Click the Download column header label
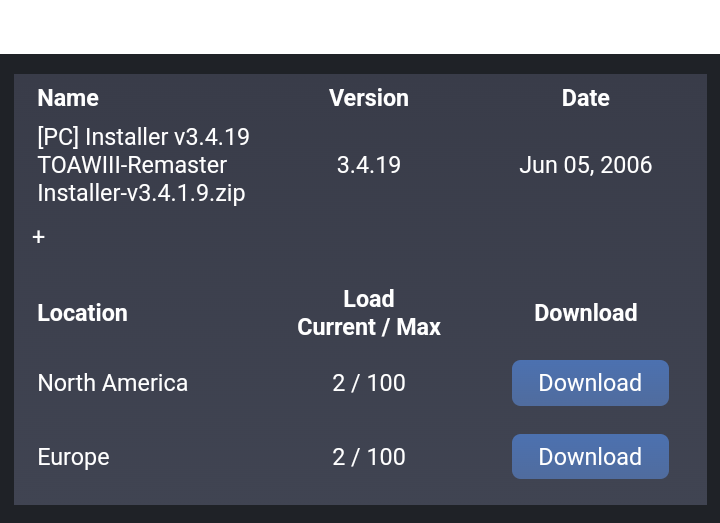 tap(586, 313)
